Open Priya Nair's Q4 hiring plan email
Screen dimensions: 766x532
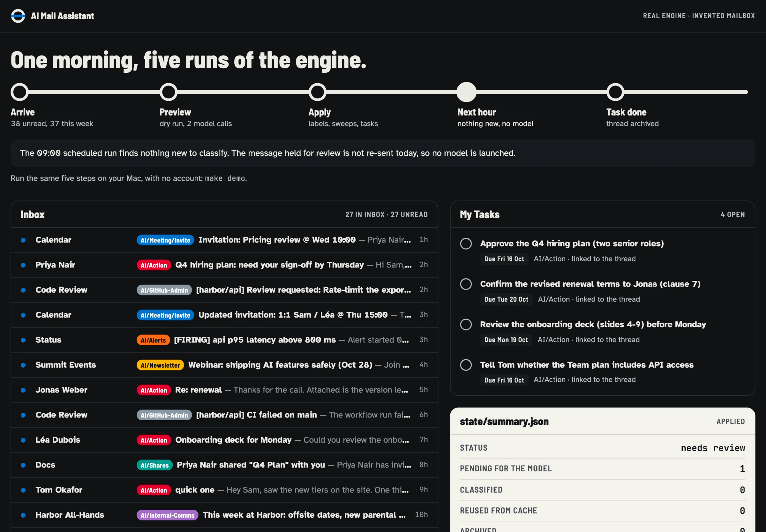224,265
